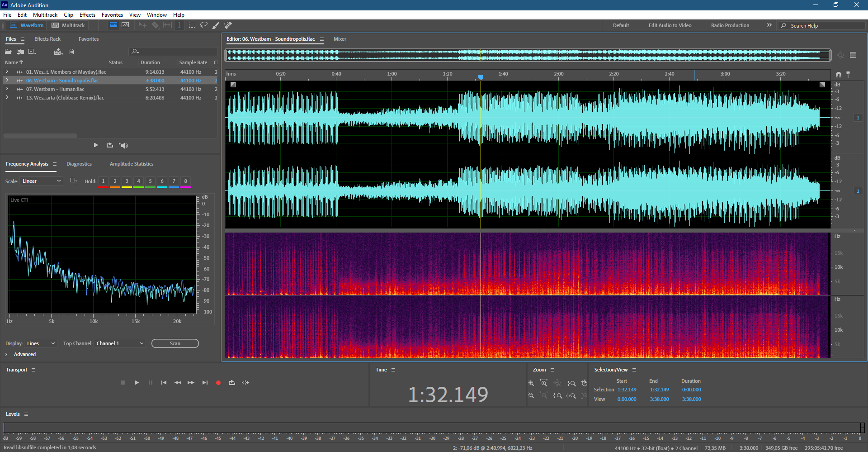
Task: Expand the Advanced section
Action: click(x=6, y=354)
